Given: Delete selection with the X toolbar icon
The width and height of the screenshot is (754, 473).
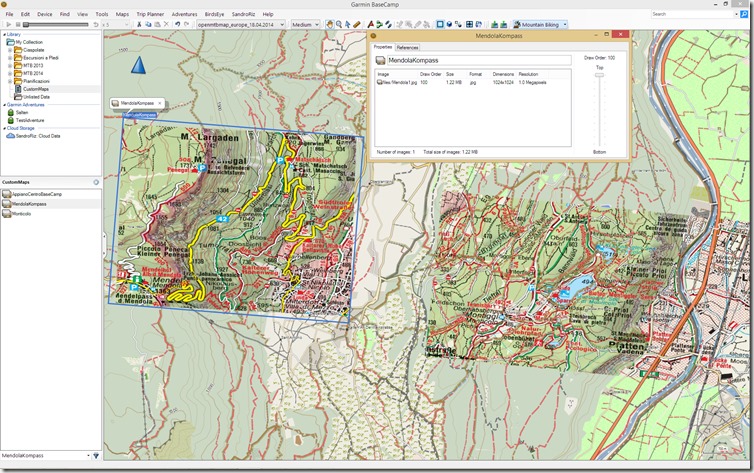Looking at the screenshot, I should tap(166, 24).
